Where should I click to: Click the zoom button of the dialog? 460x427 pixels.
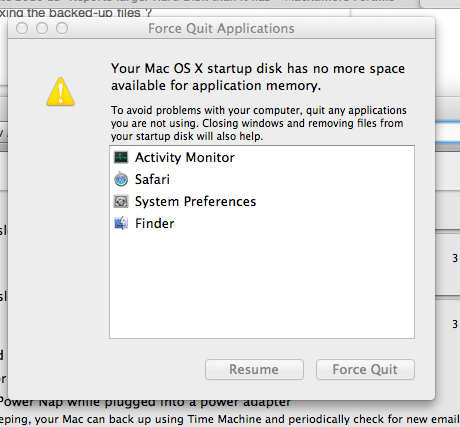[62, 28]
